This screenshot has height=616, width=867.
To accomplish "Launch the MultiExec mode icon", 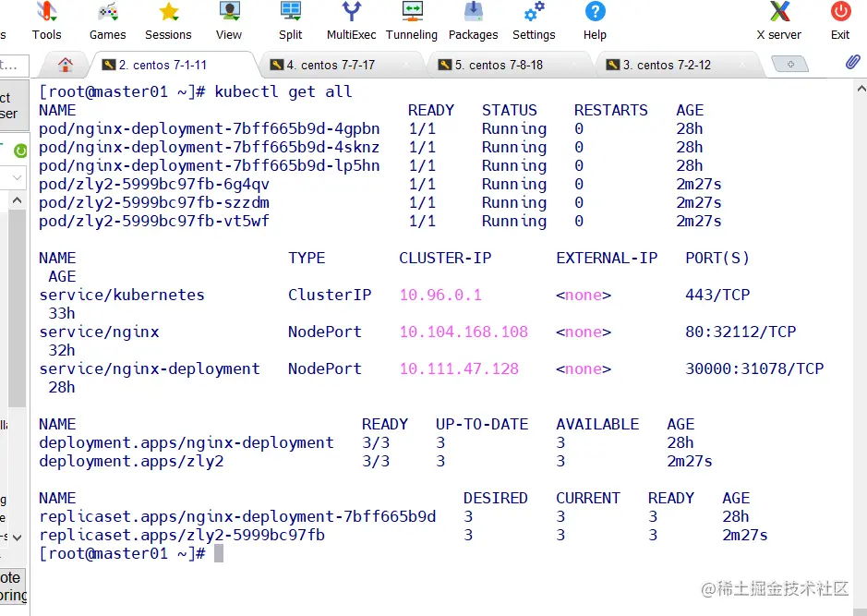I will pos(351,12).
